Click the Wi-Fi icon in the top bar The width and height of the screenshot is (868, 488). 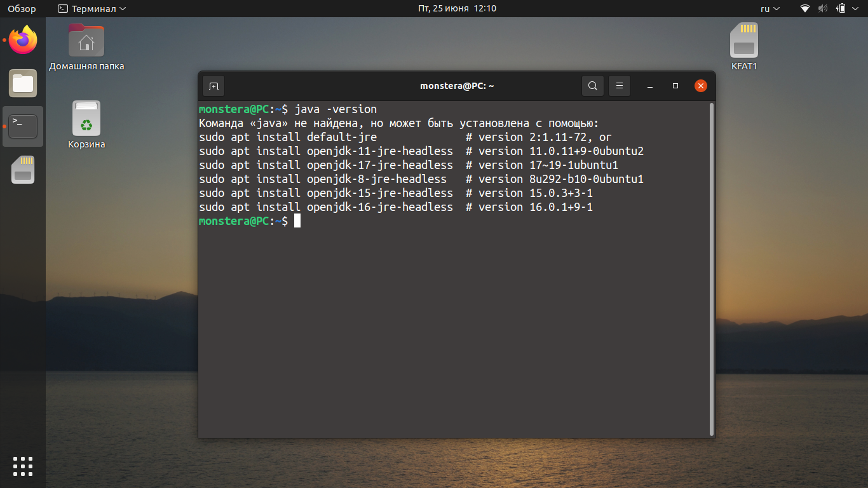point(805,8)
